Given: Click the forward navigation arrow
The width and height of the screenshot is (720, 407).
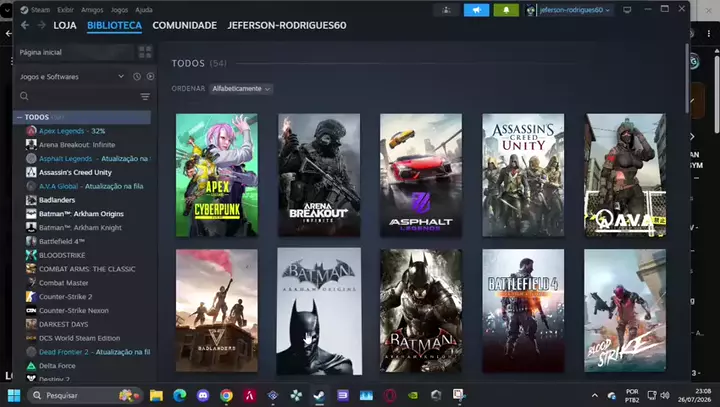Looking at the screenshot, I should click(x=41, y=25).
